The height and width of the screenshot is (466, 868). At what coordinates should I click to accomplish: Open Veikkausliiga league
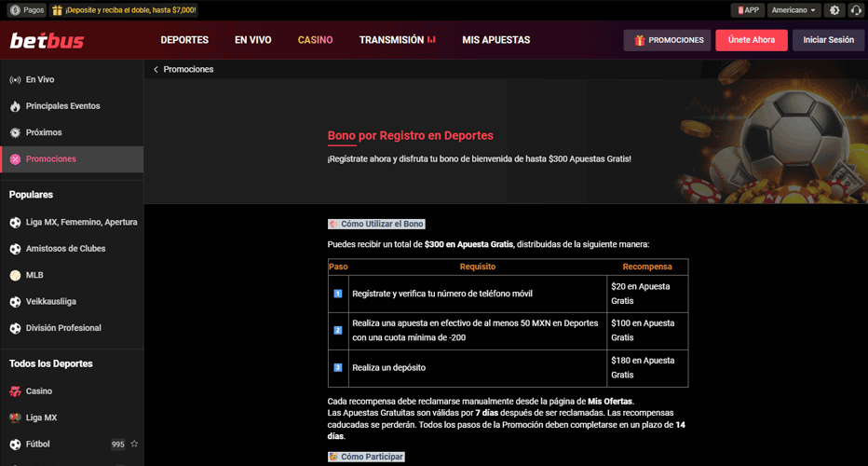pos(72,301)
